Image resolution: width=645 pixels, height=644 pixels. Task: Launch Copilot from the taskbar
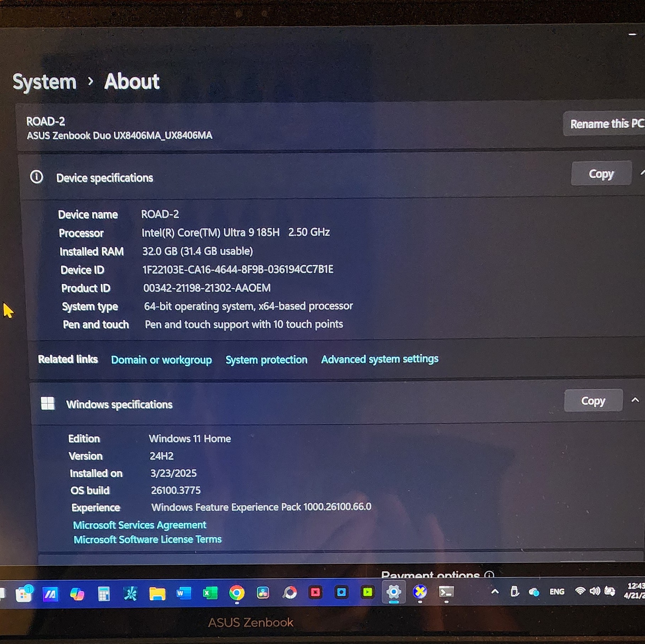click(x=77, y=594)
